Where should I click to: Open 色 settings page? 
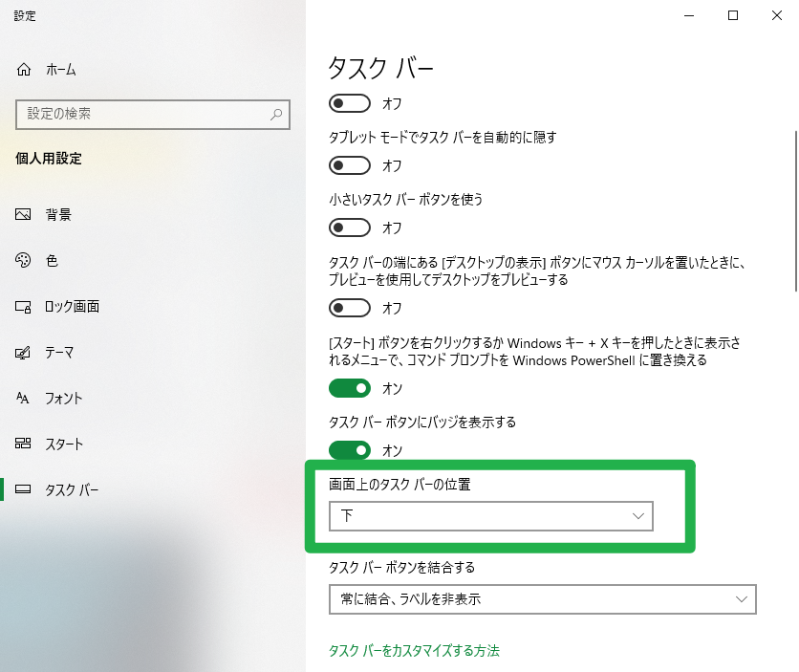(52, 260)
